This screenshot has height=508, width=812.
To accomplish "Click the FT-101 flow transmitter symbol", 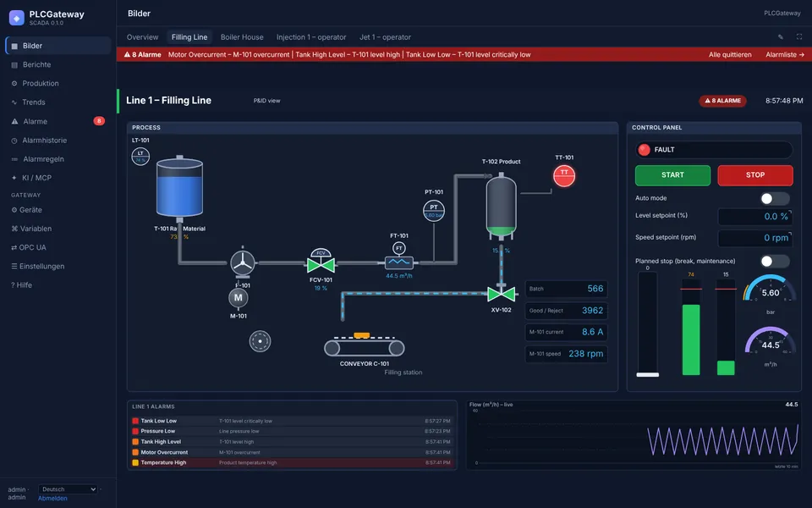I will 398,256.
